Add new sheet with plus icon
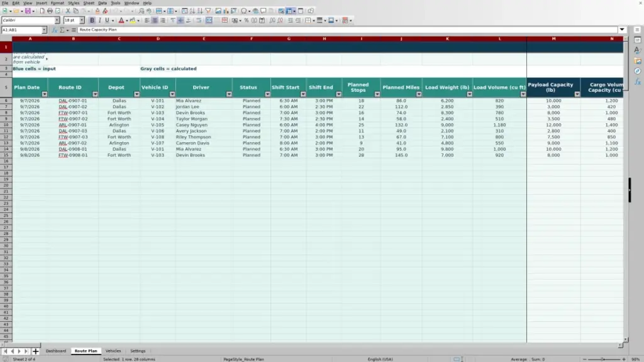This screenshot has width=644, height=362. (x=35, y=351)
